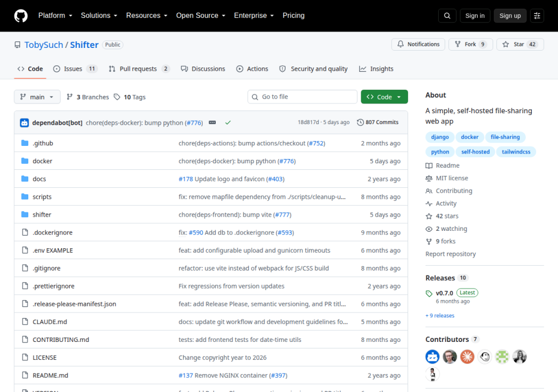This screenshot has width=558, height=392.
Task: Open the MIT license link
Action: point(447,178)
